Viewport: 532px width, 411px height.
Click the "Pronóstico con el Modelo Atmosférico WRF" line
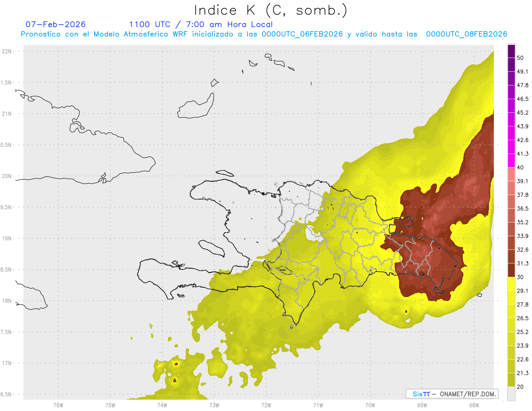click(264, 34)
